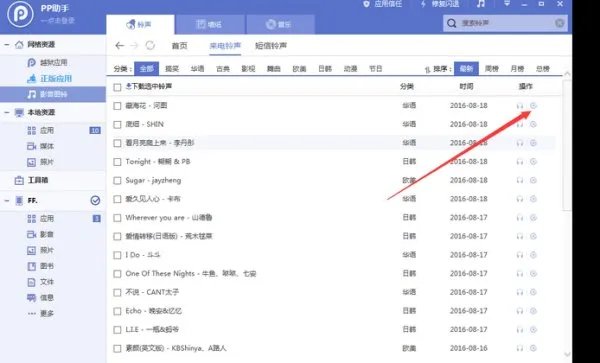Check the L.I.E ringtone checkbox
This screenshot has width=600, height=363.
117,330
